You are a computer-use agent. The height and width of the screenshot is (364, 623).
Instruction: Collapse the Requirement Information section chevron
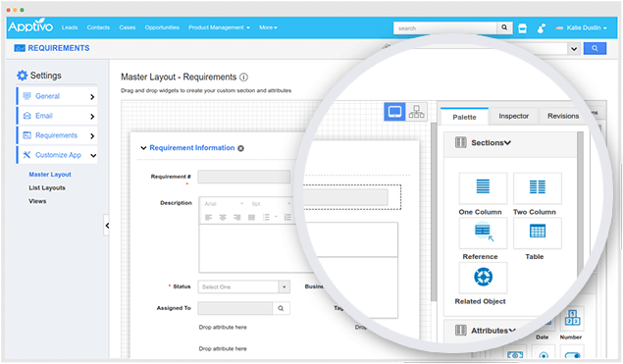[143, 148]
